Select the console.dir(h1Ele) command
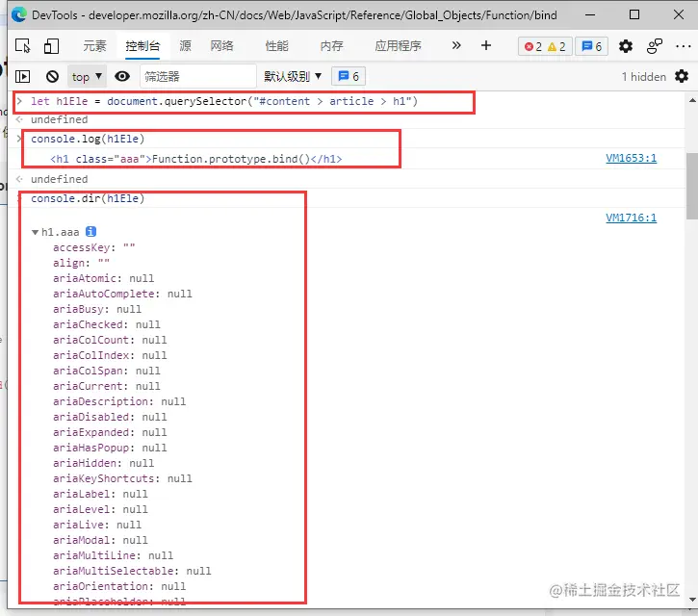 [88, 198]
